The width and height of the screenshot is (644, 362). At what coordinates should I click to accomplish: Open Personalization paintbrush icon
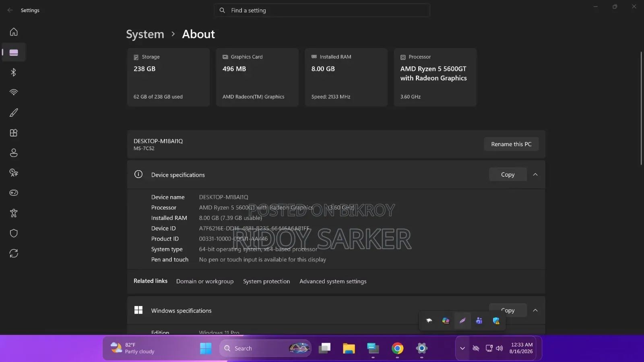(14, 112)
